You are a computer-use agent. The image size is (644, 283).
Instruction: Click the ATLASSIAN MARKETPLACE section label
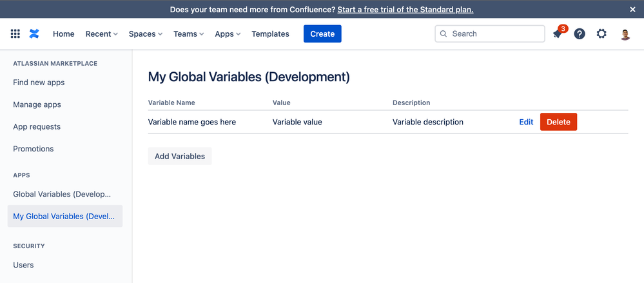coord(55,64)
